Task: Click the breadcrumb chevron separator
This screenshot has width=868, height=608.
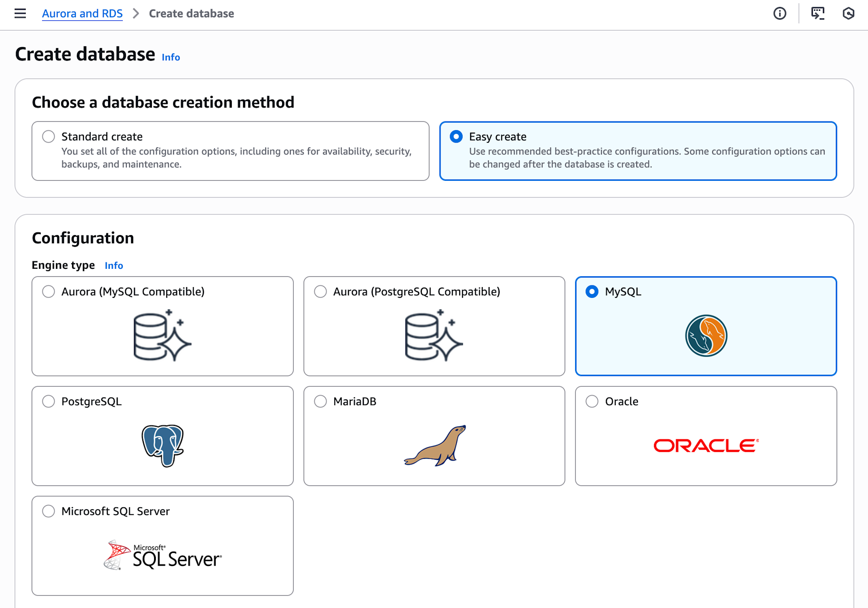Action: 136,13
